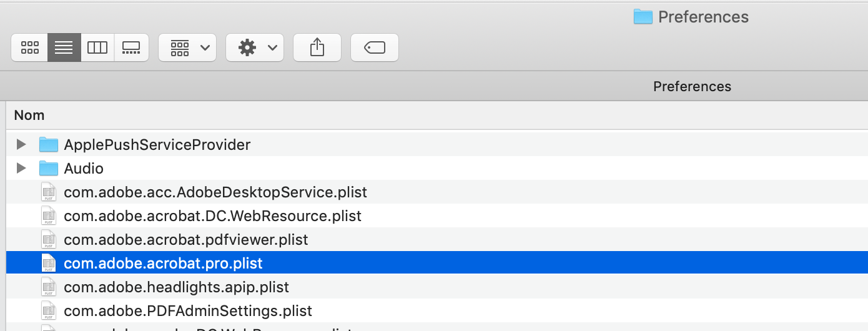
Task: Switch to icon view mode
Action: click(x=30, y=47)
